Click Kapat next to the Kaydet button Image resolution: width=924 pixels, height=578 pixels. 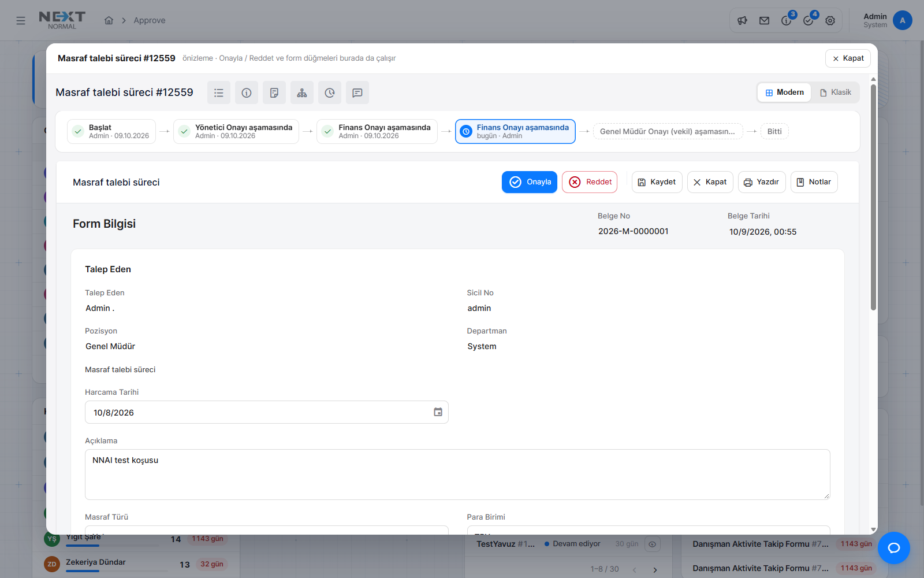tap(710, 182)
